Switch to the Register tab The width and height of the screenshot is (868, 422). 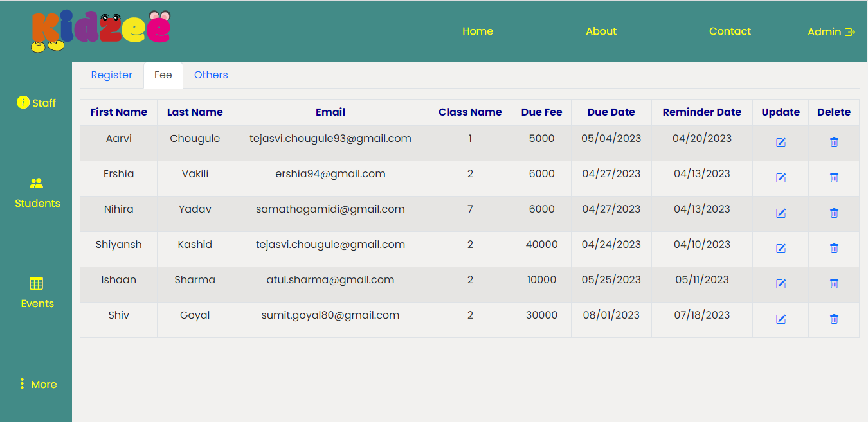click(111, 75)
